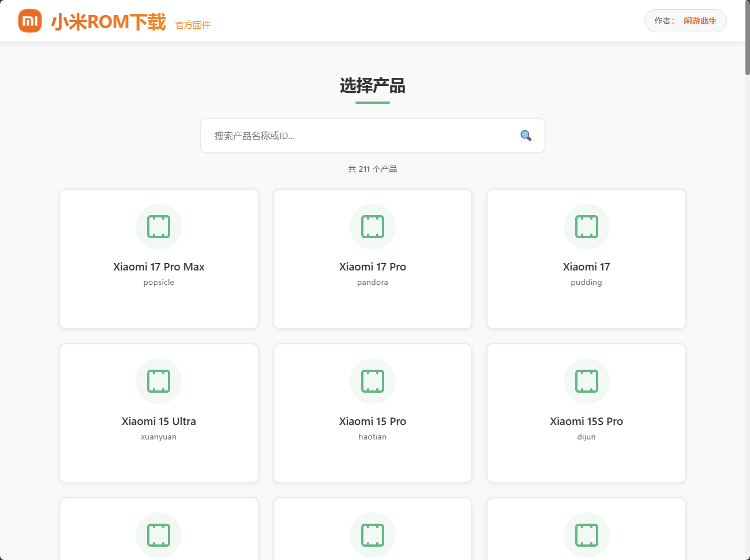
Task: Click the 共 211 个产品 counter text
Action: pyautogui.click(x=372, y=168)
